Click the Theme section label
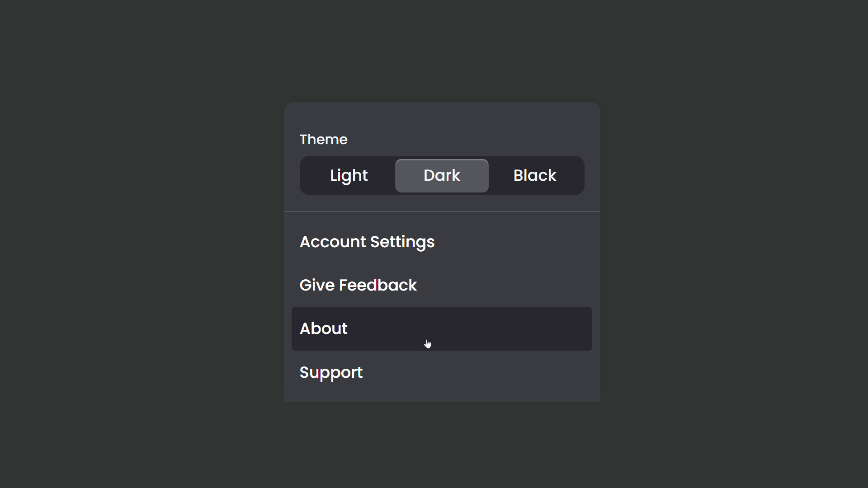868x488 pixels. [323, 139]
